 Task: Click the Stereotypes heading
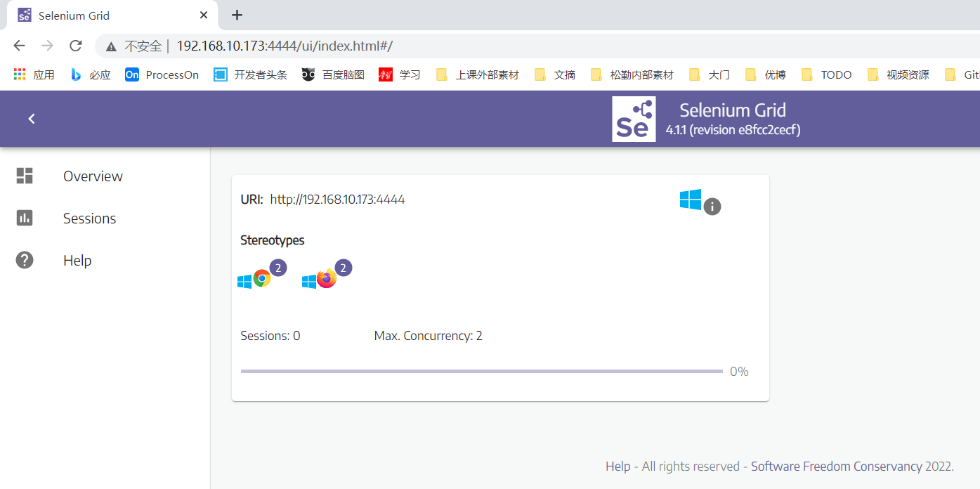[x=273, y=240]
